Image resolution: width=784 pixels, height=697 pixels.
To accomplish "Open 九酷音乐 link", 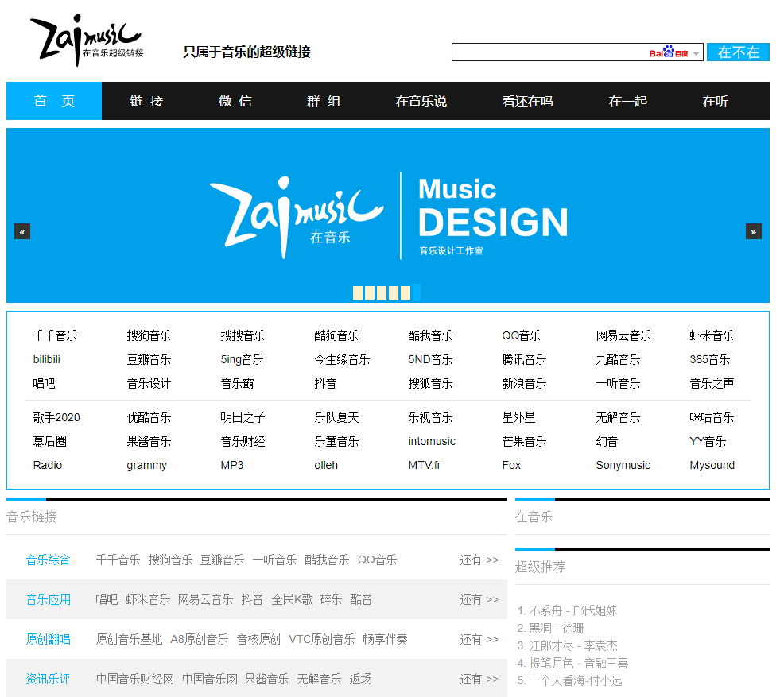I will (x=618, y=360).
